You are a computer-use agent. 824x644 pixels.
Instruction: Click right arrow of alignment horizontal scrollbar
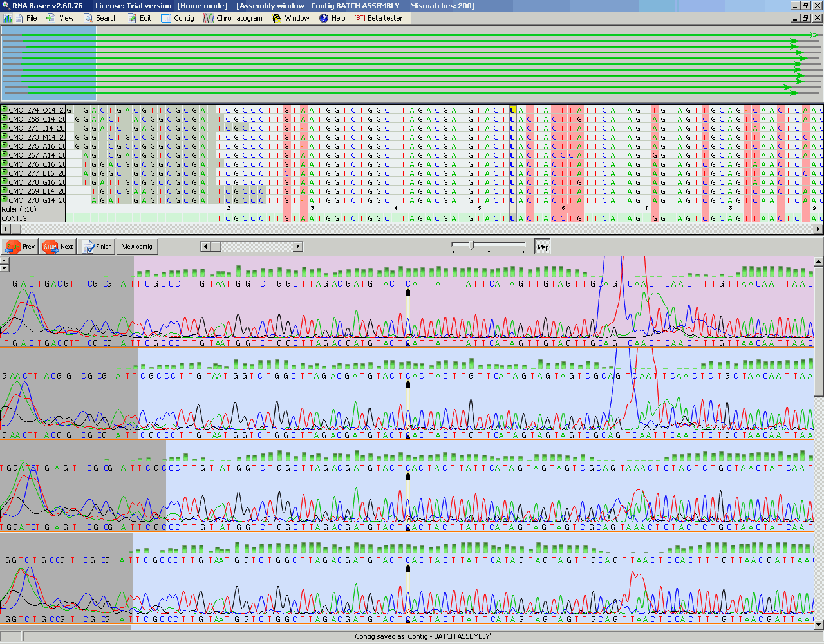[x=819, y=229]
